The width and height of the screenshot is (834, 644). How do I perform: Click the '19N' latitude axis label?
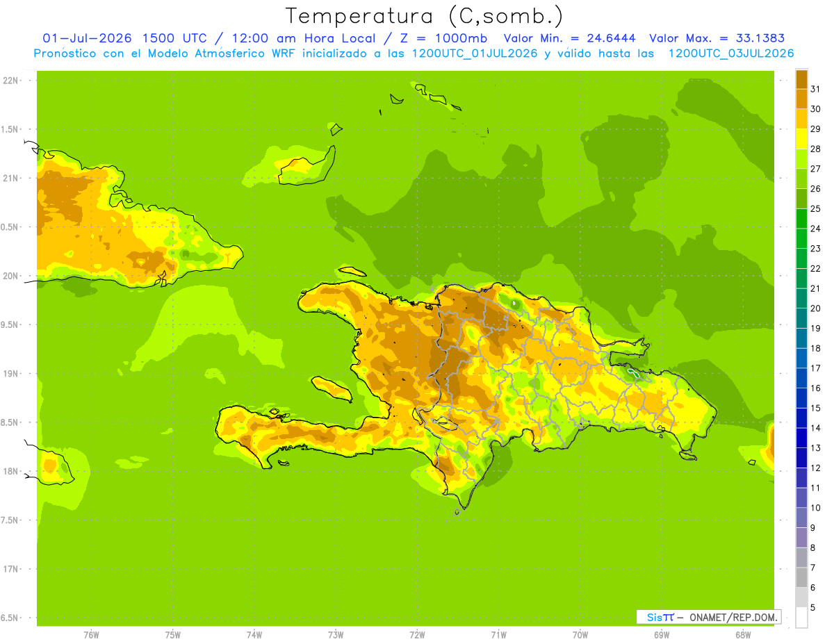click(x=10, y=374)
